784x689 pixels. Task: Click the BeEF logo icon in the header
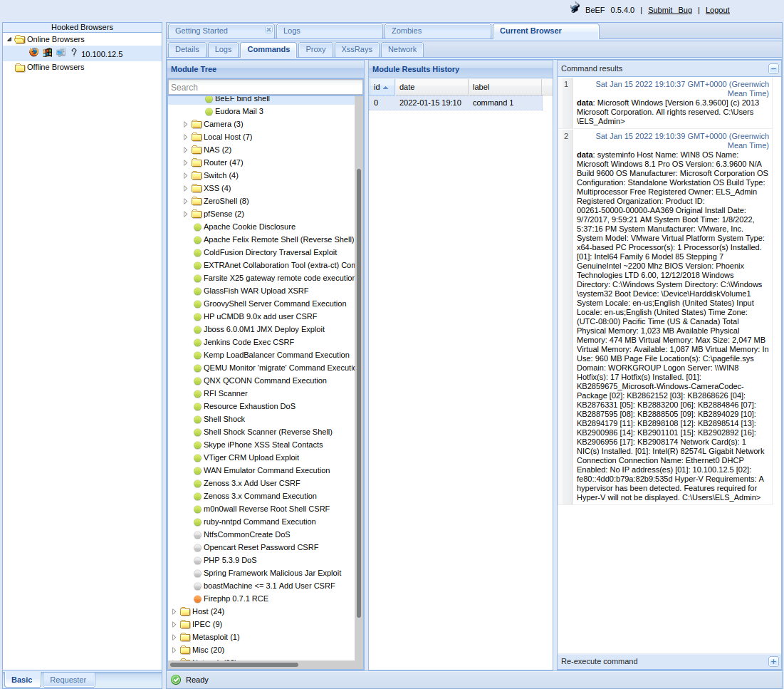tap(575, 8)
